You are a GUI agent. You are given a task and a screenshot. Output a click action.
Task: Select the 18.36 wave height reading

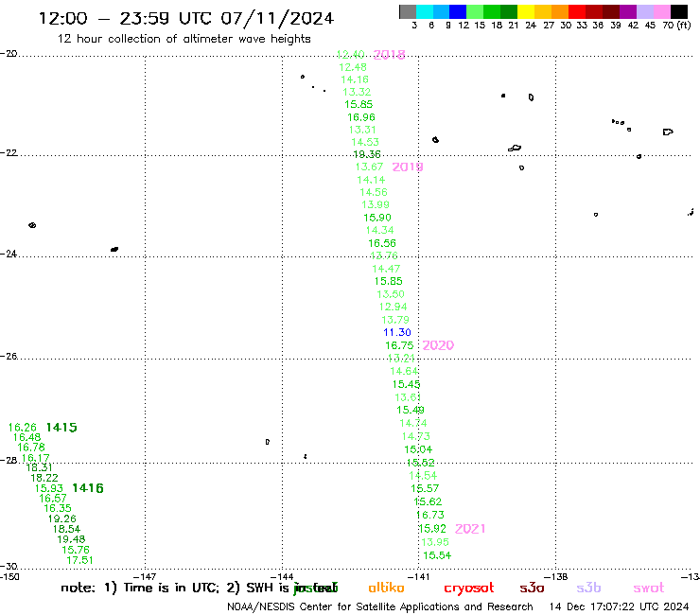367,154
